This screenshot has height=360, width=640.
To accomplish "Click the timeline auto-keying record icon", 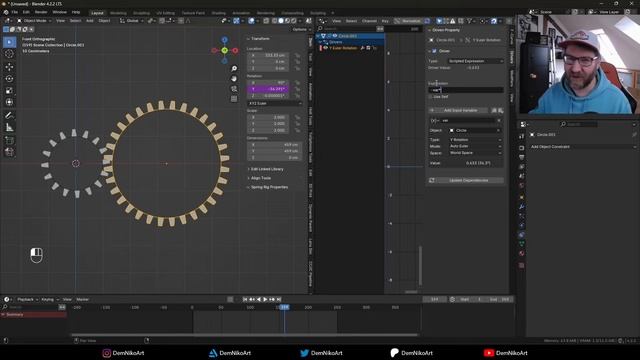I will (x=230, y=299).
